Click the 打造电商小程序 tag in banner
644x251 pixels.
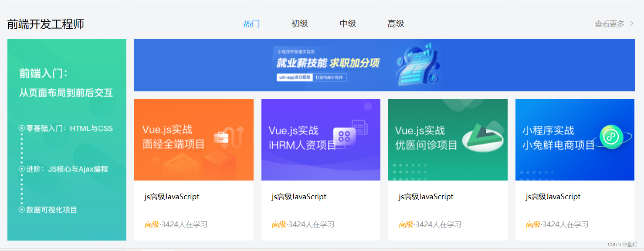(x=330, y=77)
